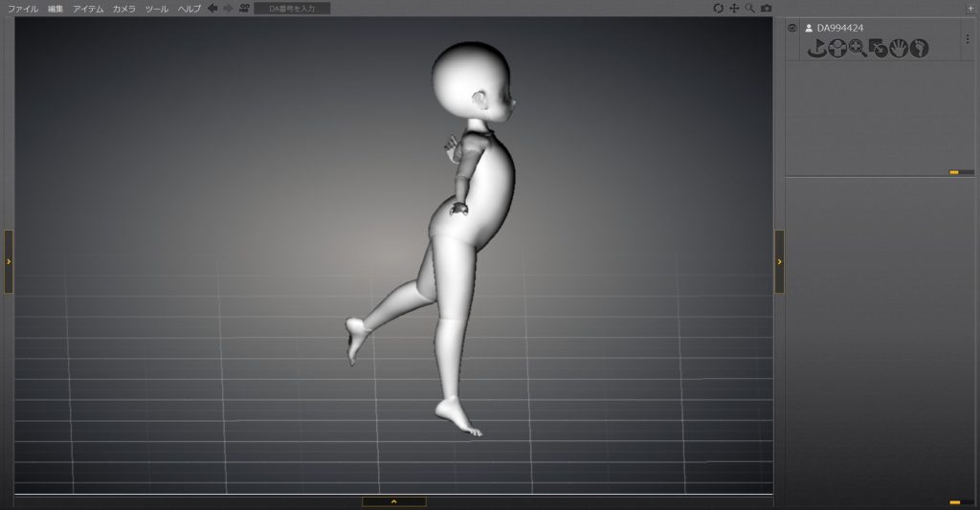Click the foot pose icon for DA994424
This screenshot has width=980, height=510.
[x=919, y=48]
